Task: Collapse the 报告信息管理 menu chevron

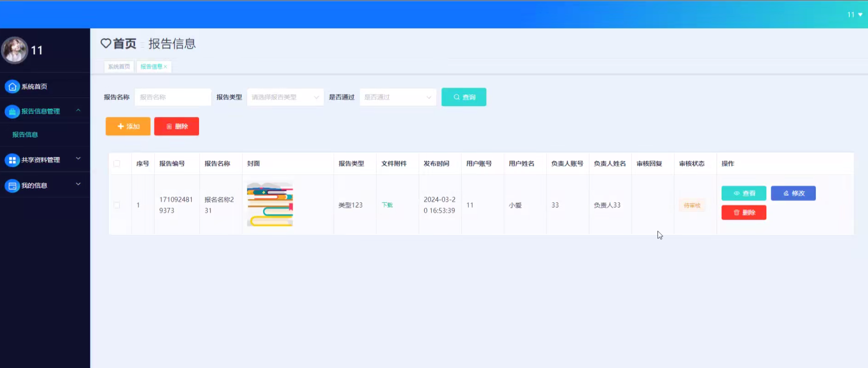Action: point(78,110)
